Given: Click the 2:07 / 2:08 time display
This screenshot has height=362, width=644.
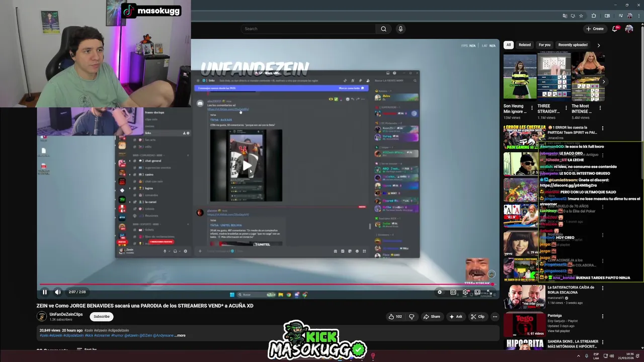Looking at the screenshot, I should pos(77,292).
